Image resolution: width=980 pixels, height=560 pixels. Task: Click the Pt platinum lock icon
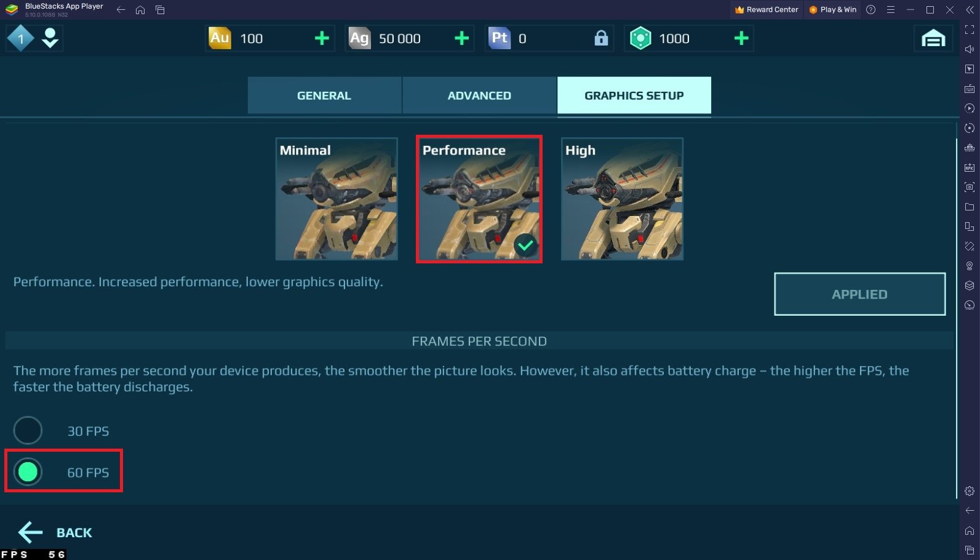[601, 38]
